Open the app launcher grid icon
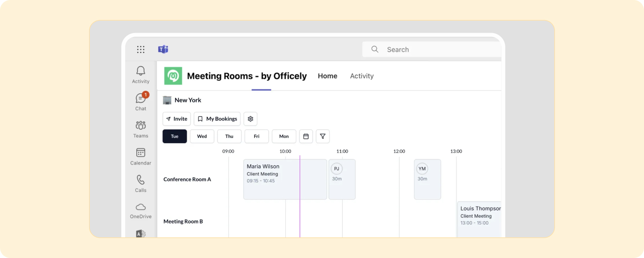The height and width of the screenshot is (258, 644). (x=141, y=49)
